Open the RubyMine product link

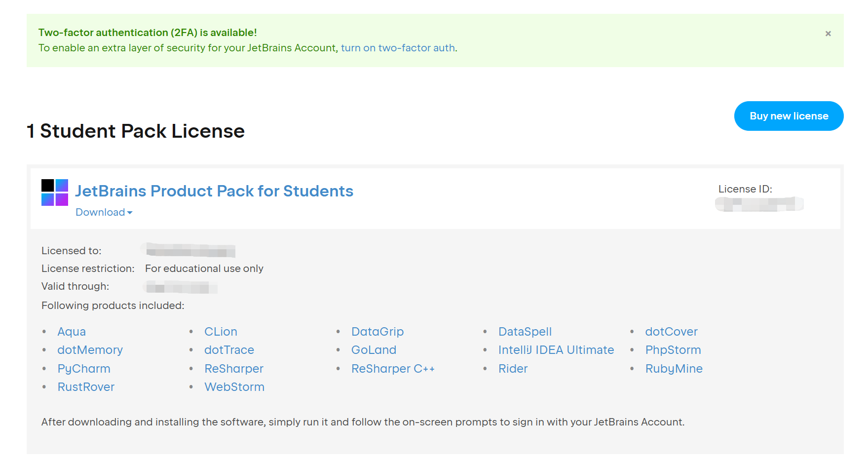tap(674, 369)
